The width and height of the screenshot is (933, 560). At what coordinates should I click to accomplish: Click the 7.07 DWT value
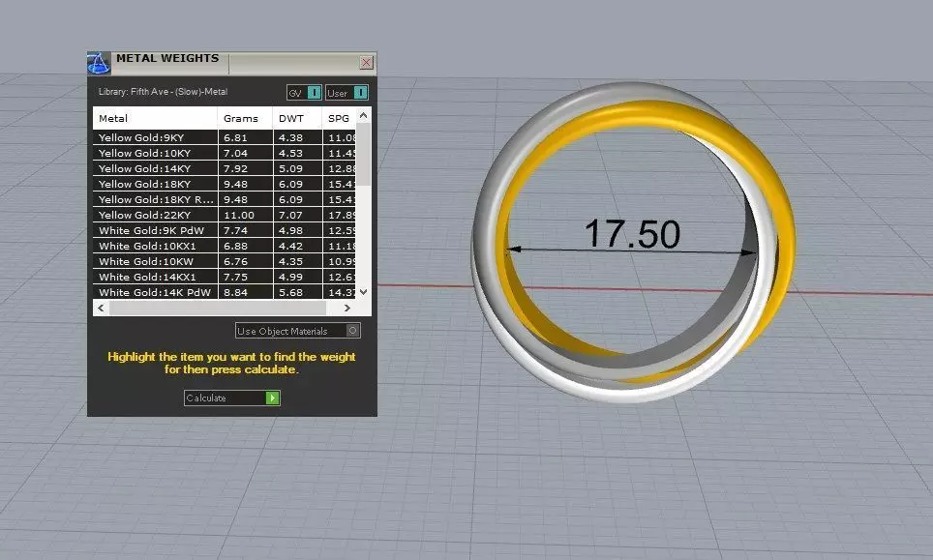pyautogui.click(x=291, y=215)
